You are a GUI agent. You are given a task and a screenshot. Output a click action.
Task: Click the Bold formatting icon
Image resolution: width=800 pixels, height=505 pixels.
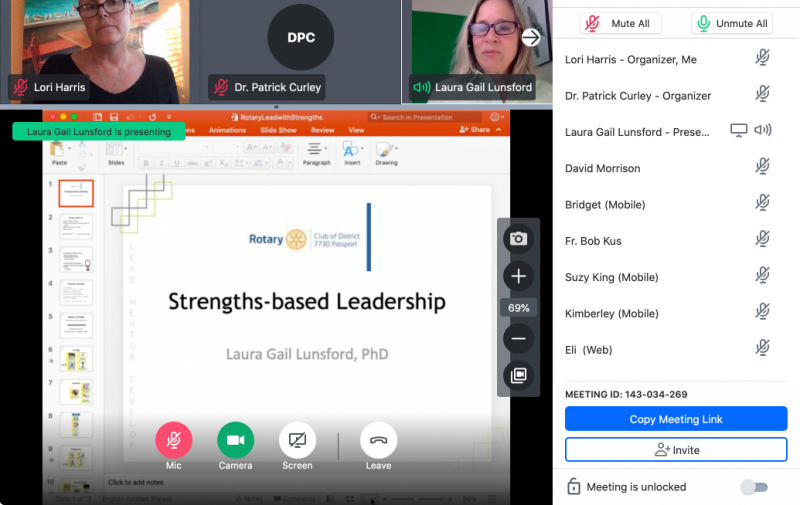click(x=146, y=163)
